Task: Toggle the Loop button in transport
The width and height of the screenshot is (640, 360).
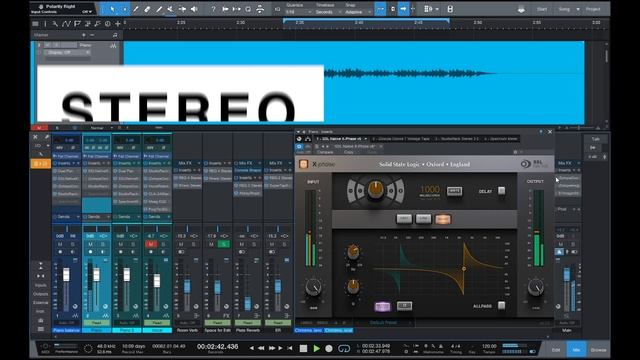Action: (344, 349)
